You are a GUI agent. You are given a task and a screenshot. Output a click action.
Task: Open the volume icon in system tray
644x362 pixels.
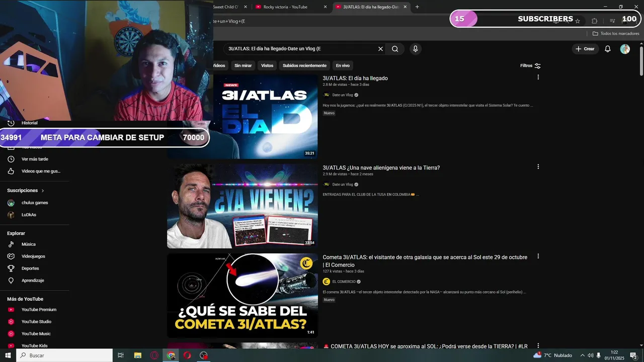click(591, 355)
